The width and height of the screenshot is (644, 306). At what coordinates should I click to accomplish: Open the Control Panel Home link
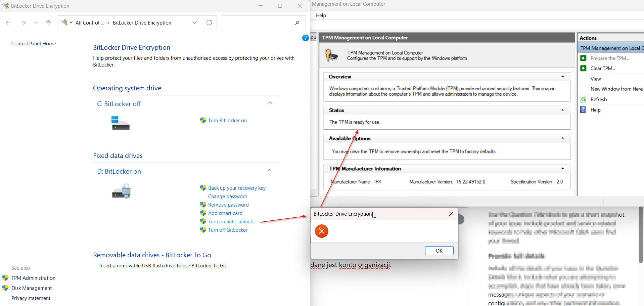pos(34,44)
